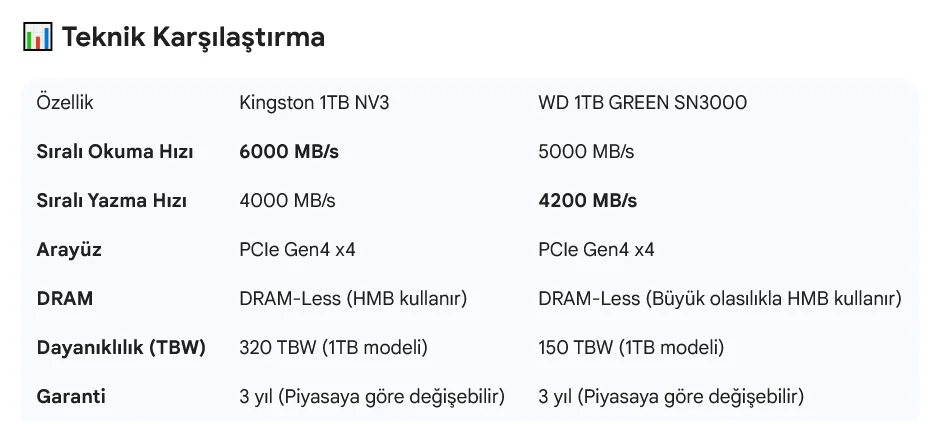
Task: Select the 320 TBW (1TB modeli) cell
Action: coord(334,348)
